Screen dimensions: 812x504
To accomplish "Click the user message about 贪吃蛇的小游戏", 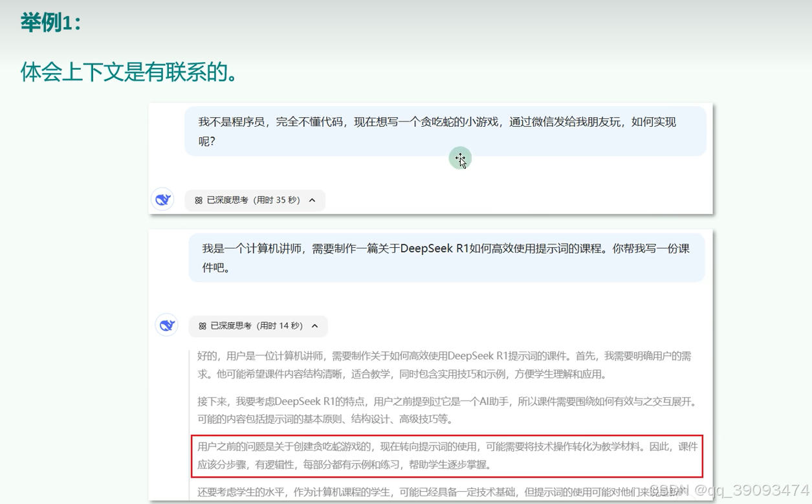I will 445,131.
